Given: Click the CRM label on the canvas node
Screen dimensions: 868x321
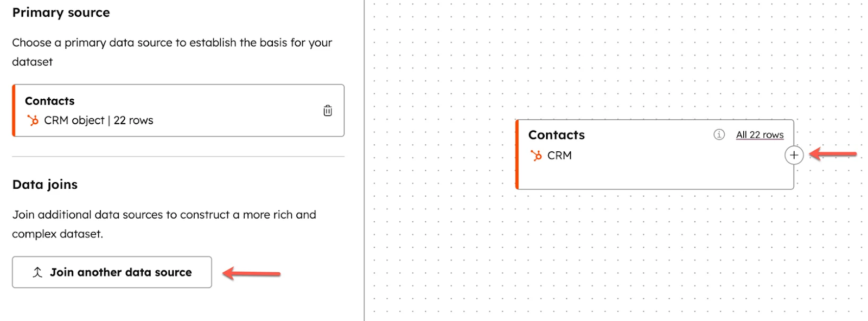Looking at the screenshot, I should 559,156.
